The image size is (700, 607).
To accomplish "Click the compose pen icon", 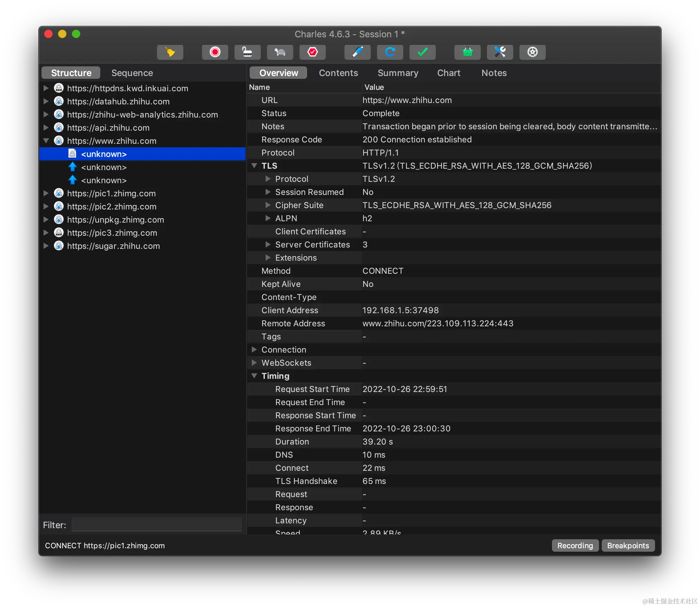I will point(357,52).
